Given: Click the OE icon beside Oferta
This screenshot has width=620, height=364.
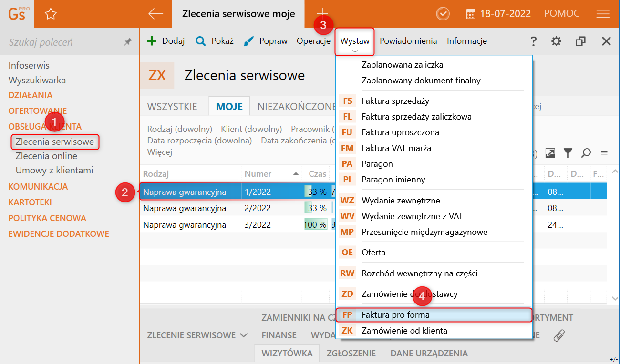Looking at the screenshot, I should point(347,253).
